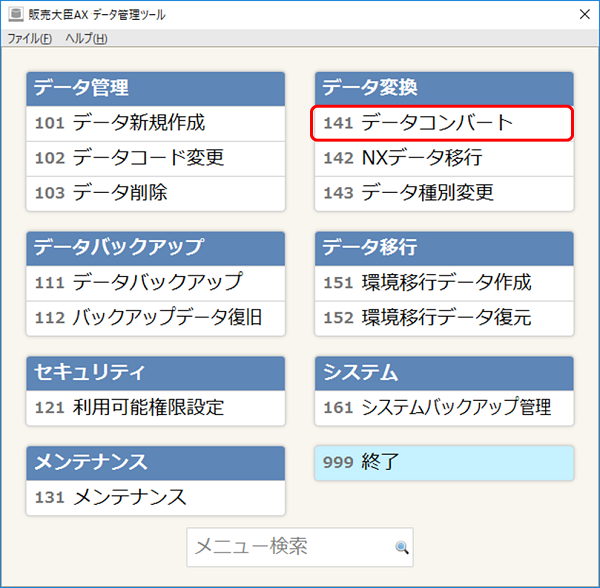Click the データ移行 group header
The image size is (600, 588).
tap(444, 248)
